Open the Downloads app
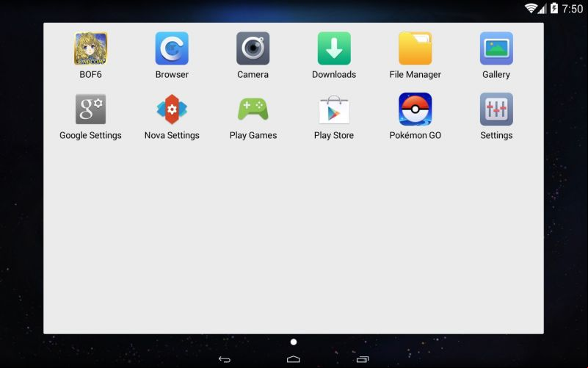This screenshot has height=368, width=588. [334, 48]
